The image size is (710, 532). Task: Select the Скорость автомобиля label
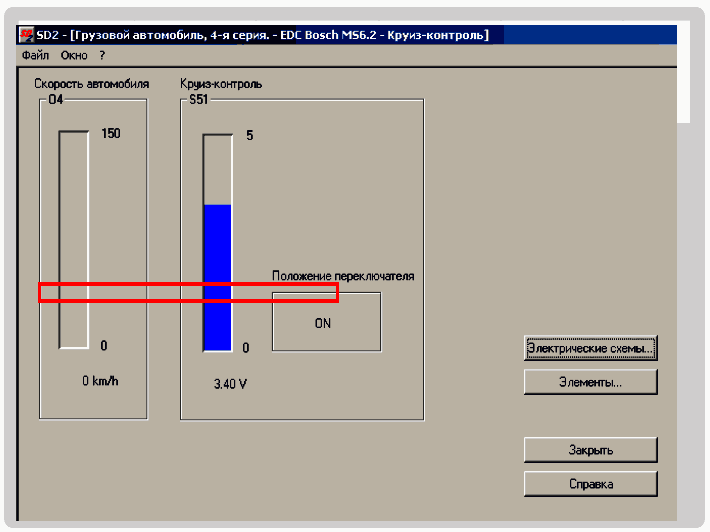coord(92,85)
